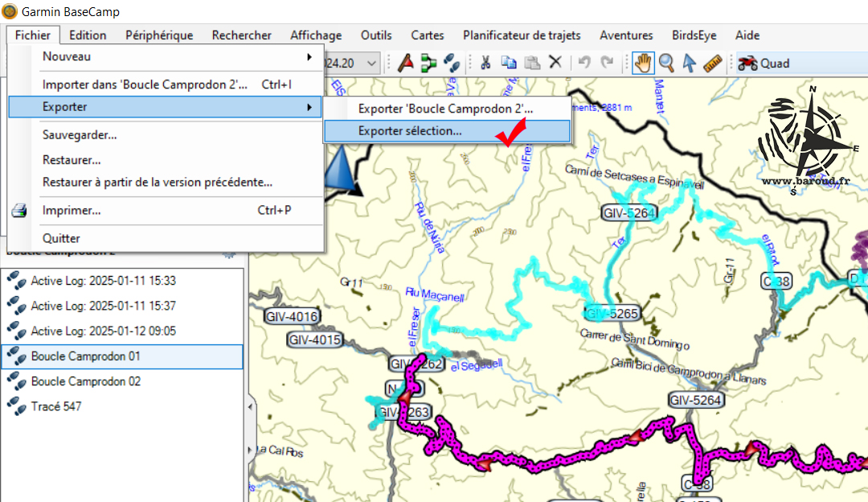This screenshot has height=502, width=868.
Task: Select track Boucle Camprodon 02
Action: coord(122,382)
